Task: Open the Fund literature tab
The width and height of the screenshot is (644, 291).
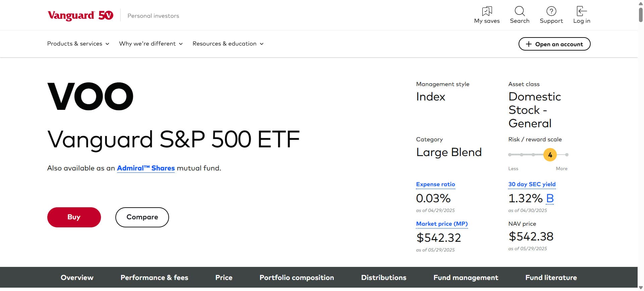Action: coord(551,278)
